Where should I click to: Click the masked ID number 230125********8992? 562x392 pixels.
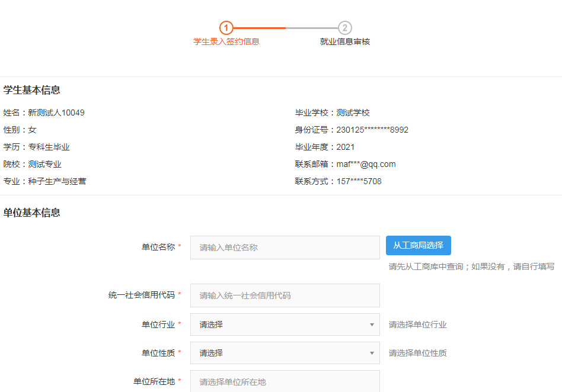point(372,130)
